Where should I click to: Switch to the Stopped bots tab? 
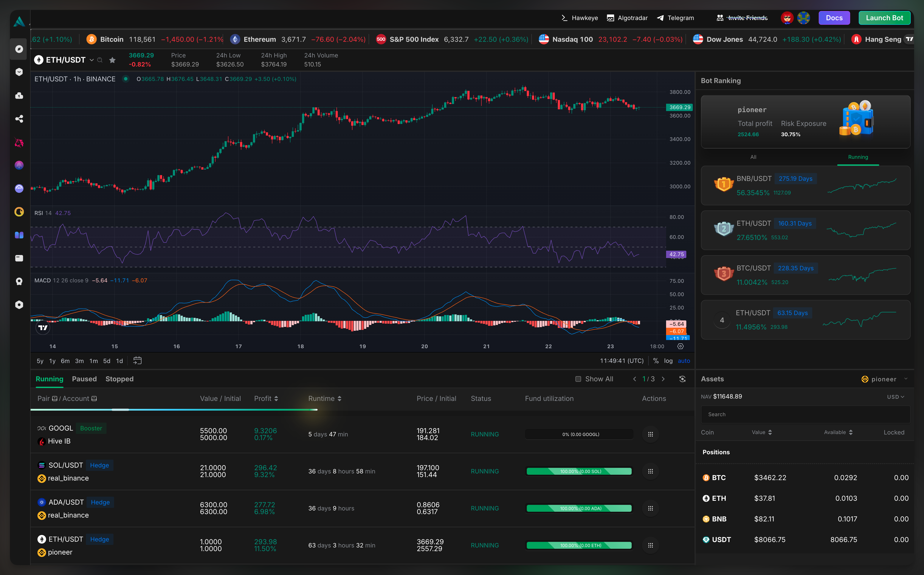click(119, 379)
